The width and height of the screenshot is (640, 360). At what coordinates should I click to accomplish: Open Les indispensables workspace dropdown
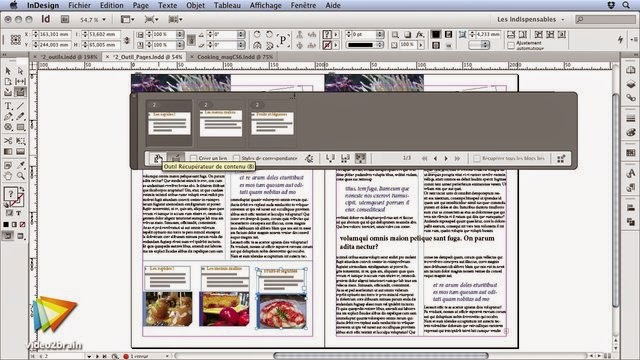531,19
